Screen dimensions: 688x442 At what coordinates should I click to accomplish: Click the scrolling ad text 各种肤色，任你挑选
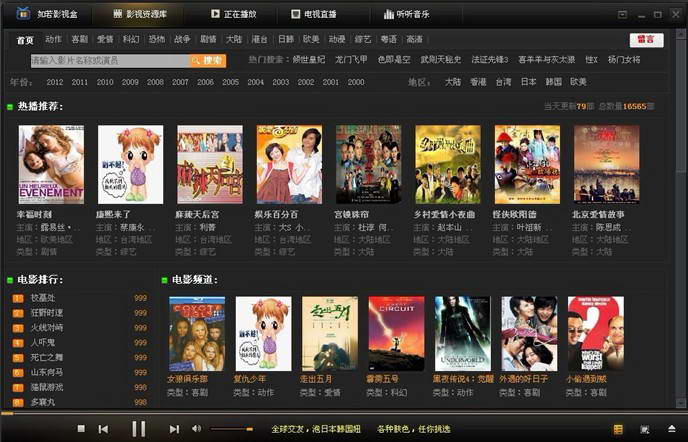(413, 429)
